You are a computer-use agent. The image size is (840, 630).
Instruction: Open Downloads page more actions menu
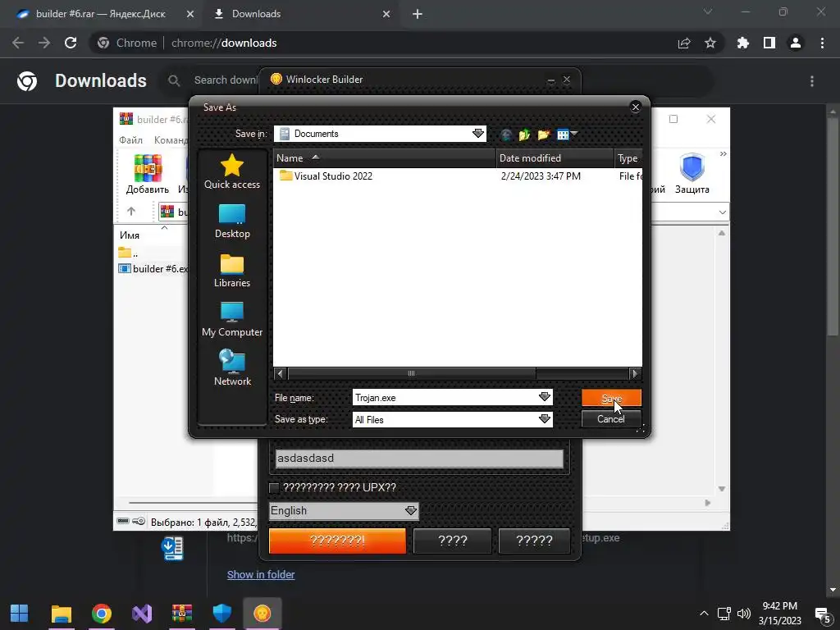[812, 81]
